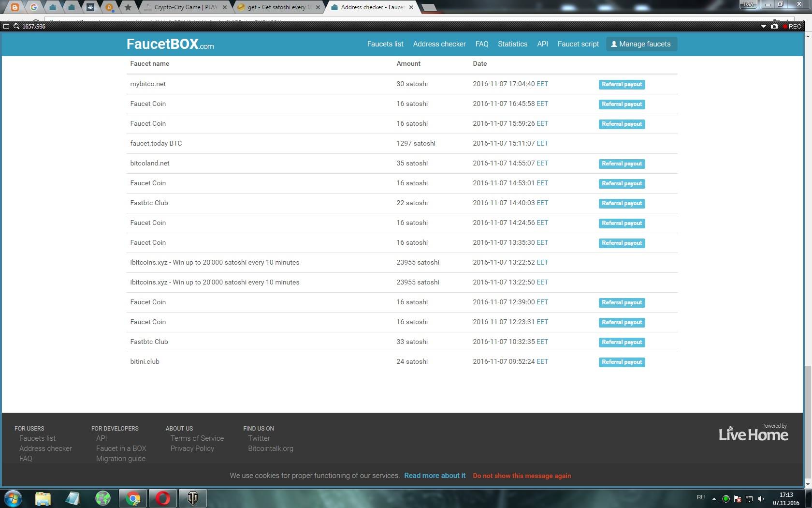
Task: Open the pinned Bitcoin coin tab
Action: click(109, 7)
